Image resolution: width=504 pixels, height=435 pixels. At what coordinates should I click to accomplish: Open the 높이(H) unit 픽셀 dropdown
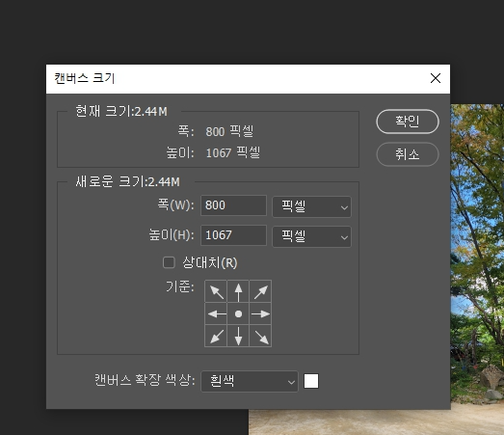pos(311,236)
